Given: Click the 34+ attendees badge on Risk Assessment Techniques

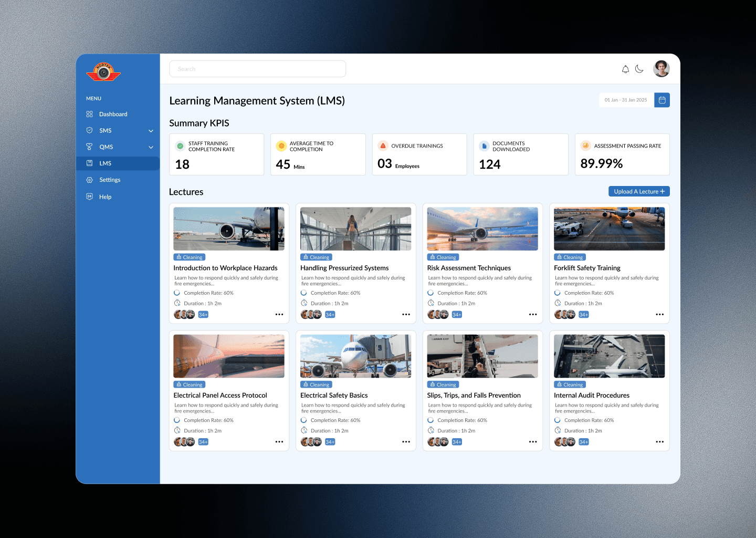Looking at the screenshot, I should coord(457,315).
